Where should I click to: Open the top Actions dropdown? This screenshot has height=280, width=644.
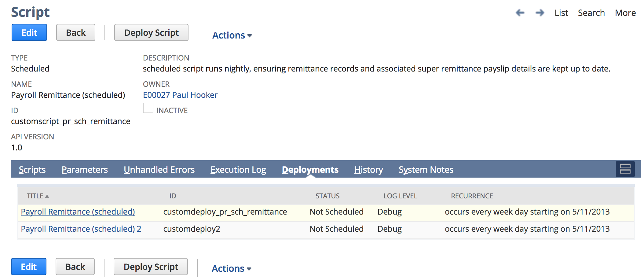click(232, 35)
